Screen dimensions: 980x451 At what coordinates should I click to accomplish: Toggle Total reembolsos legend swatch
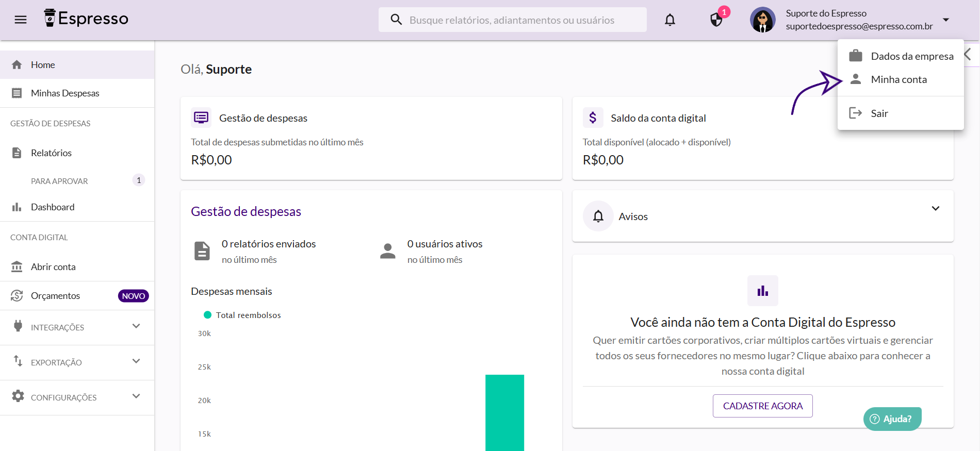click(208, 315)
